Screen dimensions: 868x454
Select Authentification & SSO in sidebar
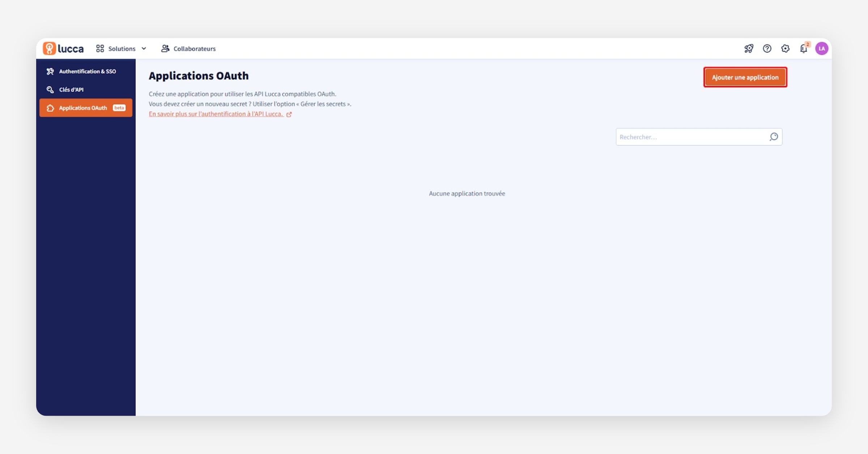click(x=87, y=71)
